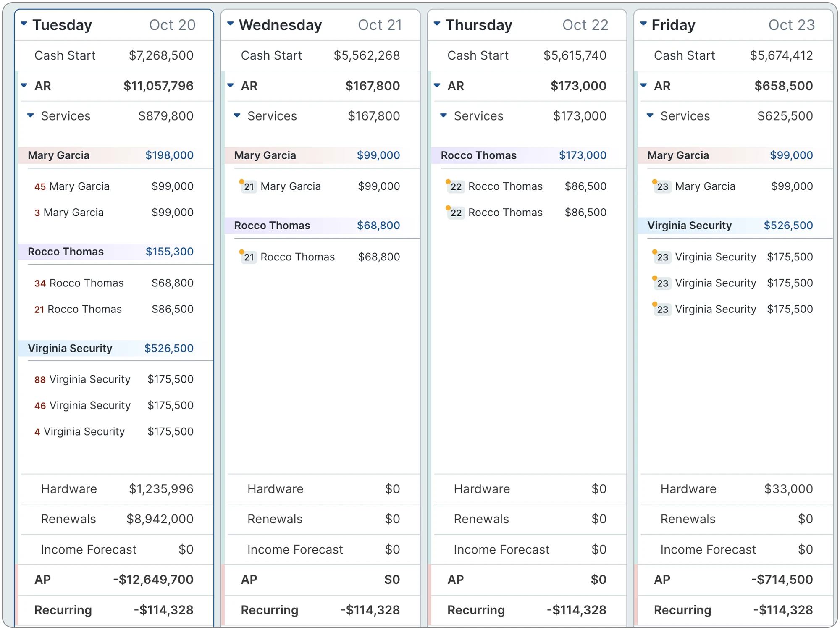840x630 pixels.
Task: Open invoice 46 Virginia Security
Action: pyautogui.click(x=114, y=405)
